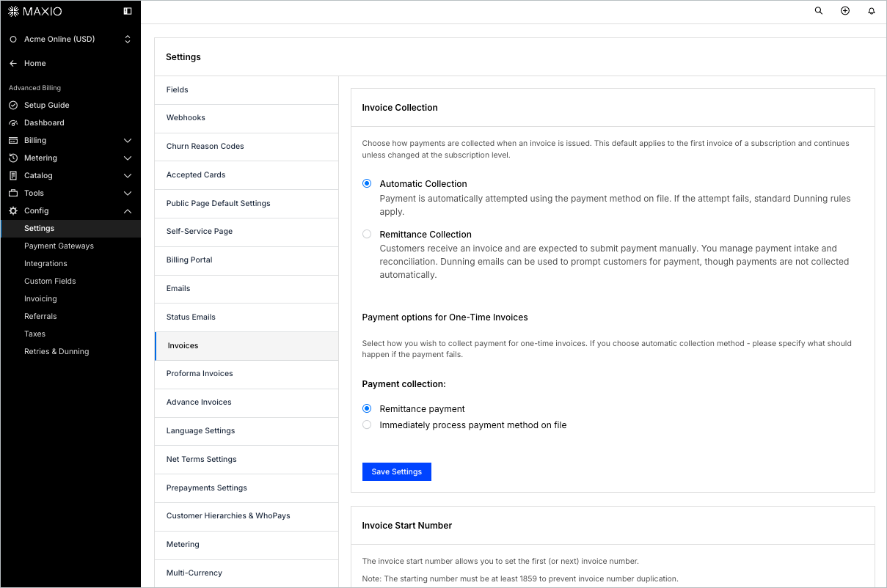Choose Immediately process payment method on file
The width and height of the screenshot is (887, 588).
[367, 425]
